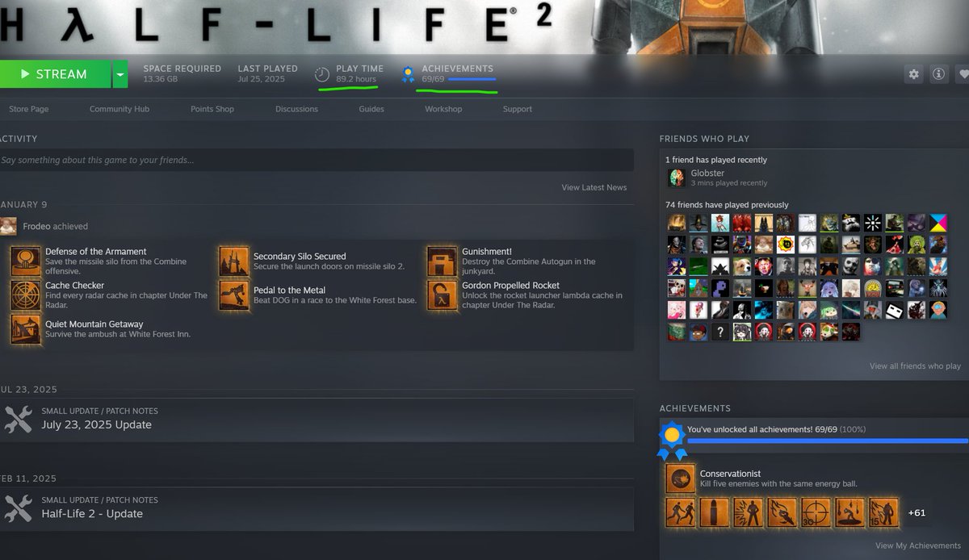This screenshot has height=560, width=969.
Task: Click Conservationist achievement icon
Action: coord(680,479)
